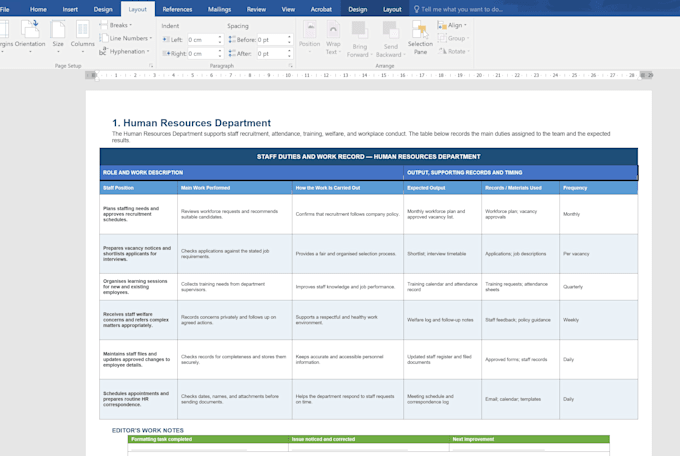This screenshot has height=456, width=680.
Task: Click the Align objects icon
Action: 442,25
